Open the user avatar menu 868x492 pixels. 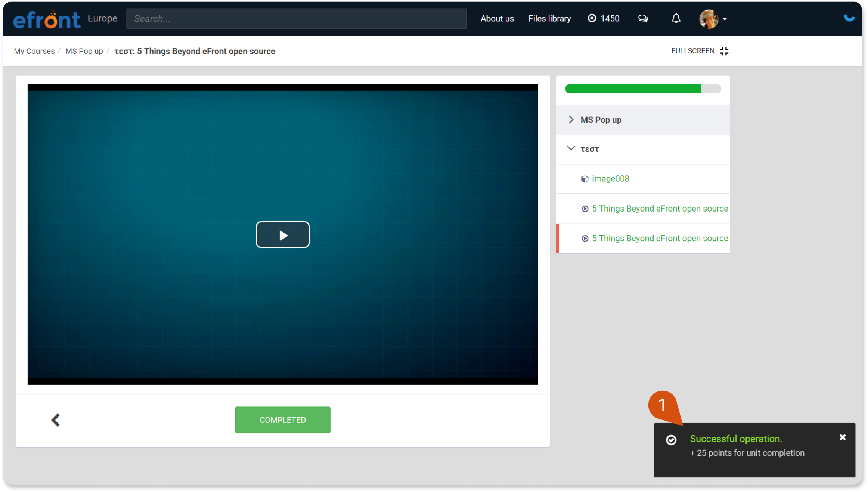tap(713, 19)
